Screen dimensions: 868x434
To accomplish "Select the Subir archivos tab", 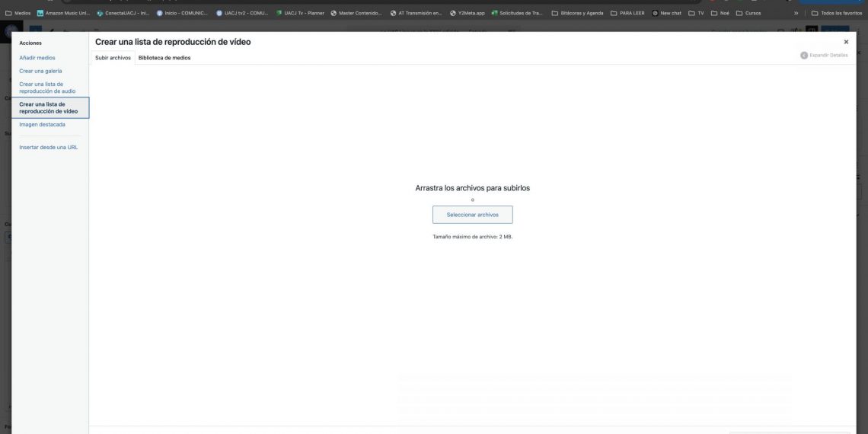I will coord(113,58).
